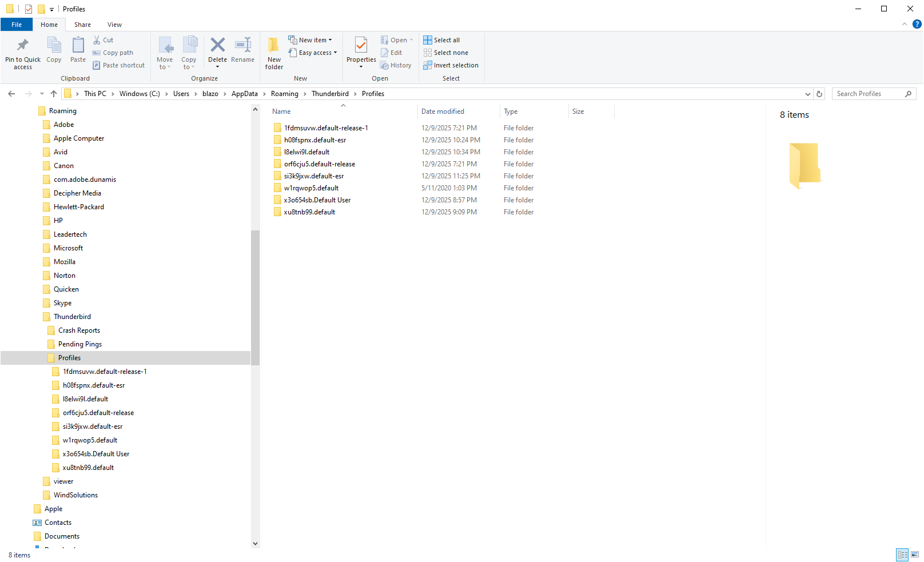Viewport: 924px width, 562px height.
Task: Click the navigation pane scroll down arrow
Action: (255, 544)
